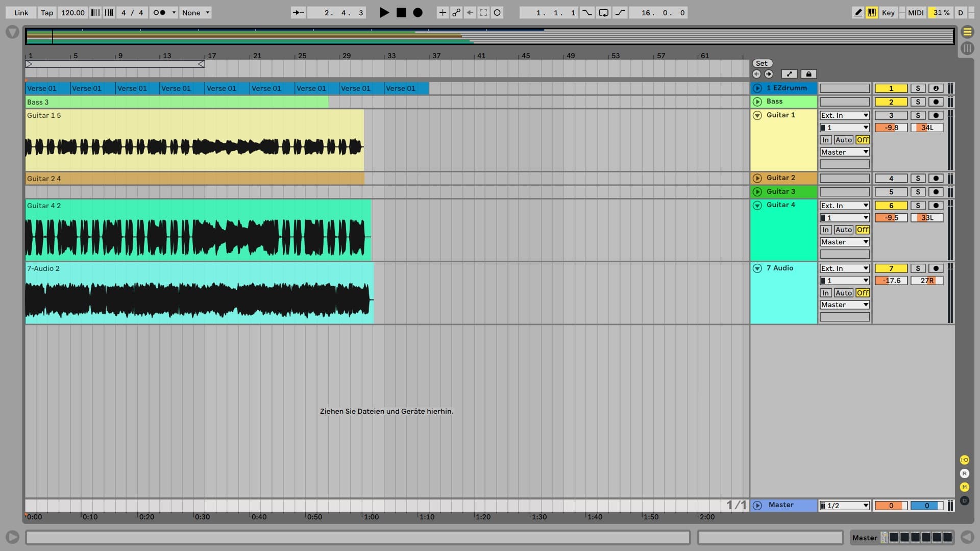Open Guitar 1 Ext. In input dropdown
Image resolution: width=980 pixels, height=551 pixels.
[x=845, y=115]
